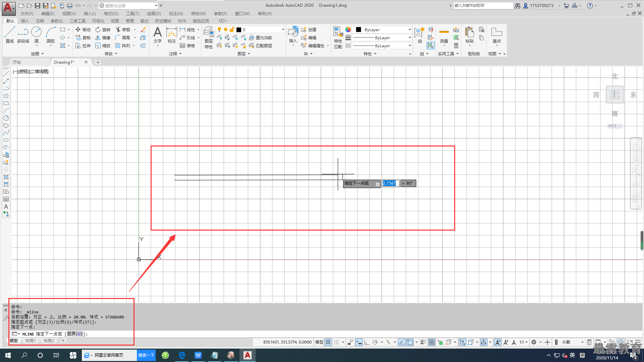Select the 圆弧 (Arc) tool
Screen dimensions: 644x362
point(51,35)
